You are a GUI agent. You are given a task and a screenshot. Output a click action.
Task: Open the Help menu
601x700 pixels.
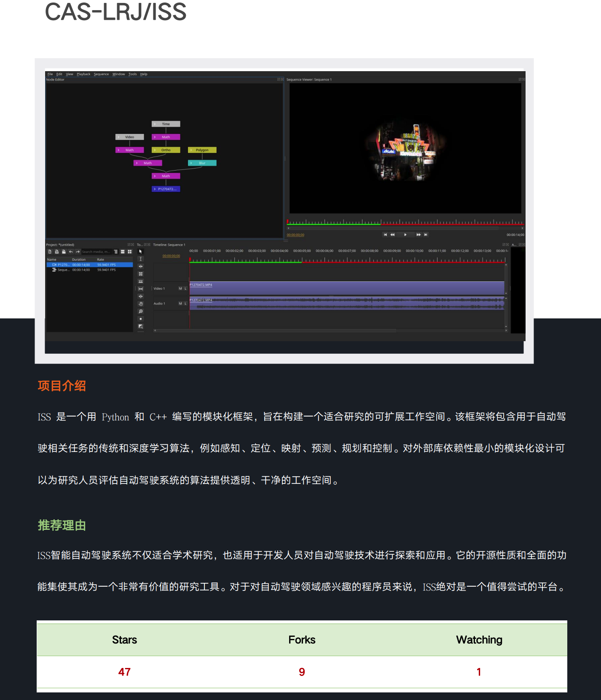coord(144,74)
